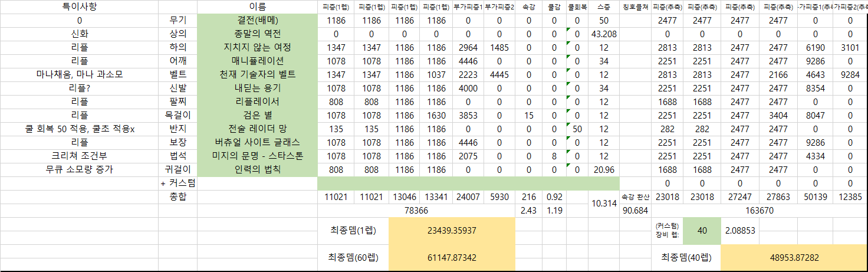This screenshot has height=272, width=868.
Task: Select the 163670 estimated total cell
Action: click(x=758, y=210)
